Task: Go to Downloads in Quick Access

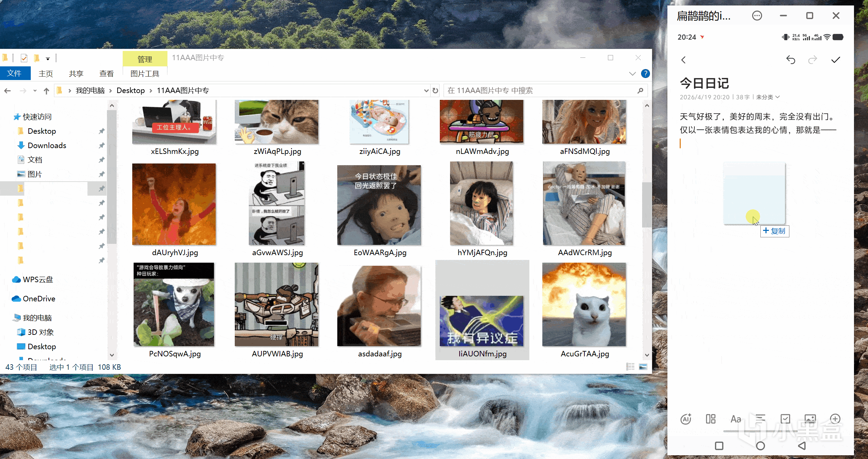Action: tap(47, 145)
